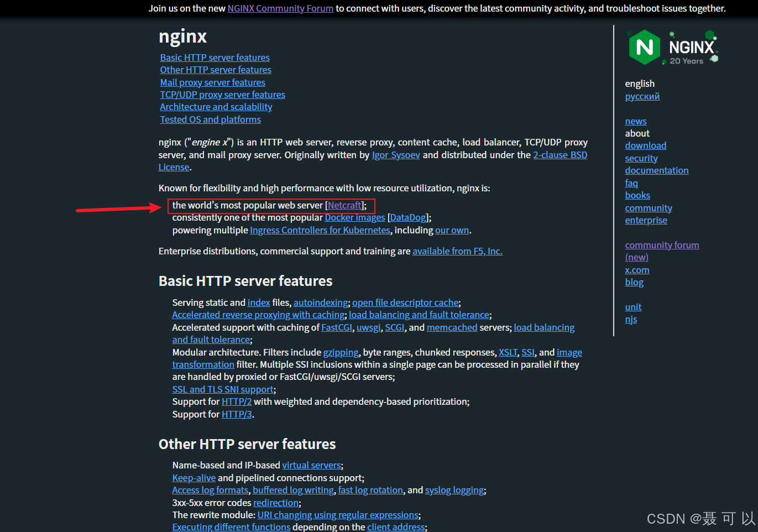Open the x.com sidebar link
This screenshot has width=758, height=532.
(x=637, y=270)
